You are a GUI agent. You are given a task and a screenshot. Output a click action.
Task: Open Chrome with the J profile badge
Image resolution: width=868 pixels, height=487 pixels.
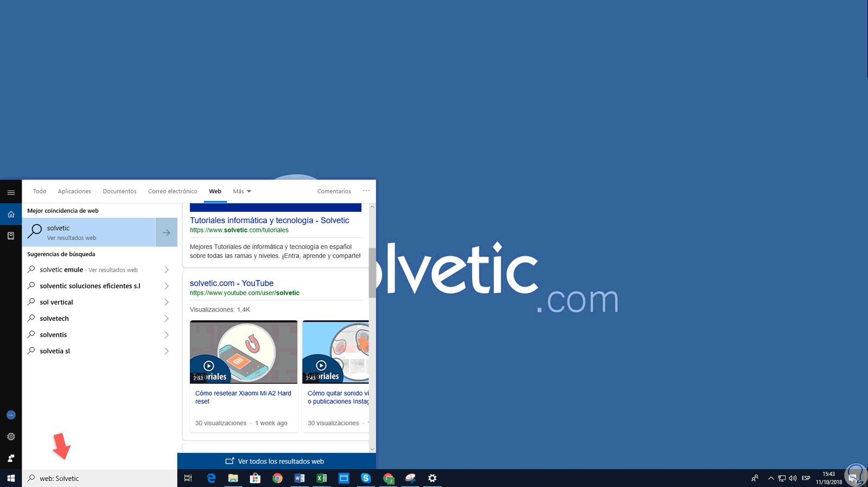388,478
